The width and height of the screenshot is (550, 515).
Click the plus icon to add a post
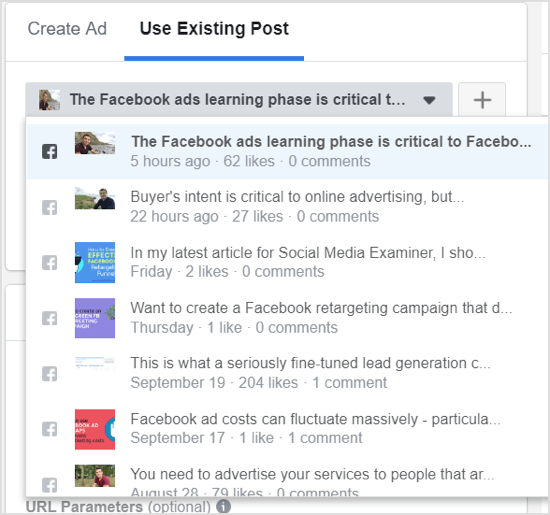(x=482, y=100)
